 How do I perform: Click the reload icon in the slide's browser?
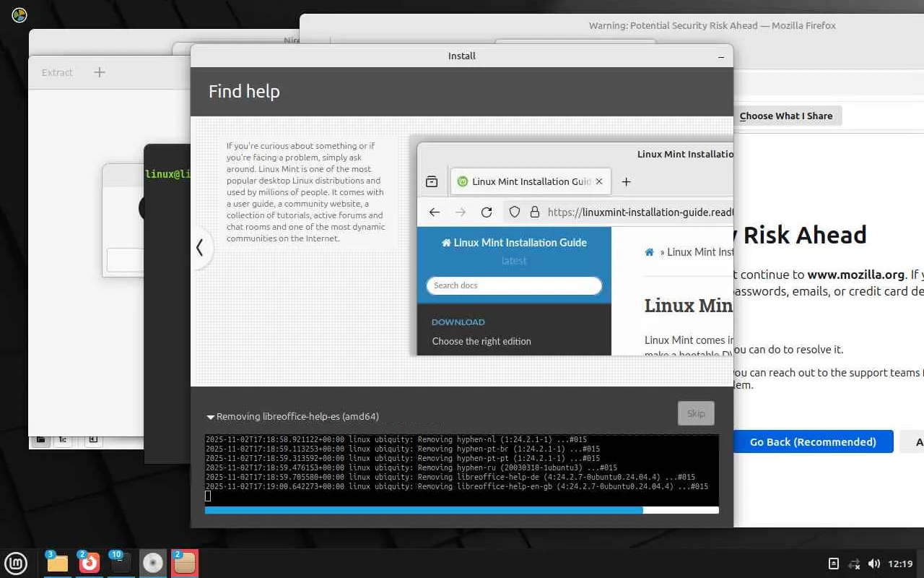(487, 212)
